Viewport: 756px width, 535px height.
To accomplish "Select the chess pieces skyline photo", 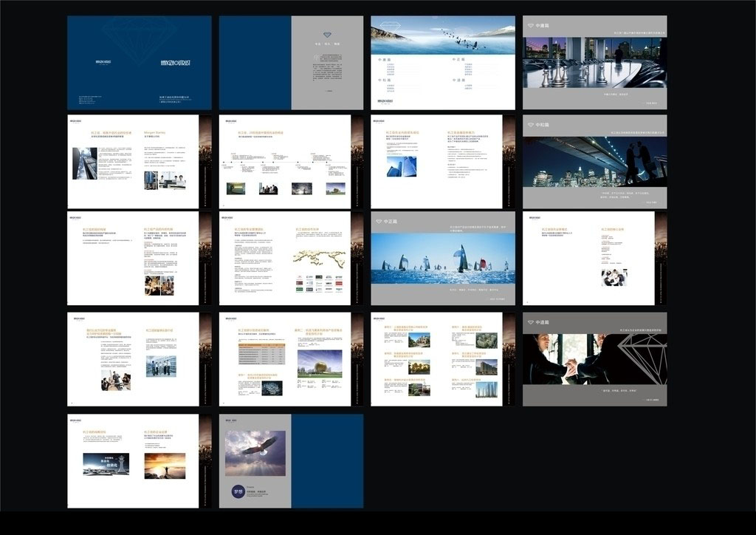I will point(594,63).
